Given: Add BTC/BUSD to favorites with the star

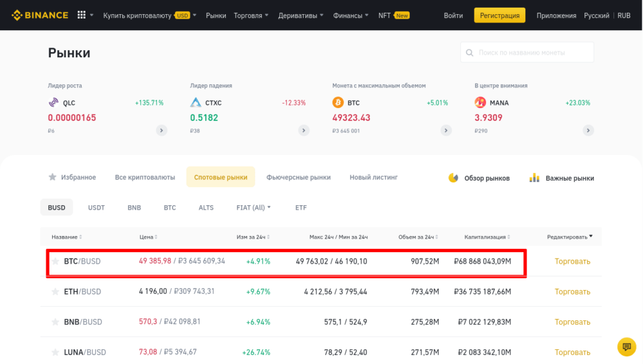Looking at the screenshot, I should click(x=55, y=261).
